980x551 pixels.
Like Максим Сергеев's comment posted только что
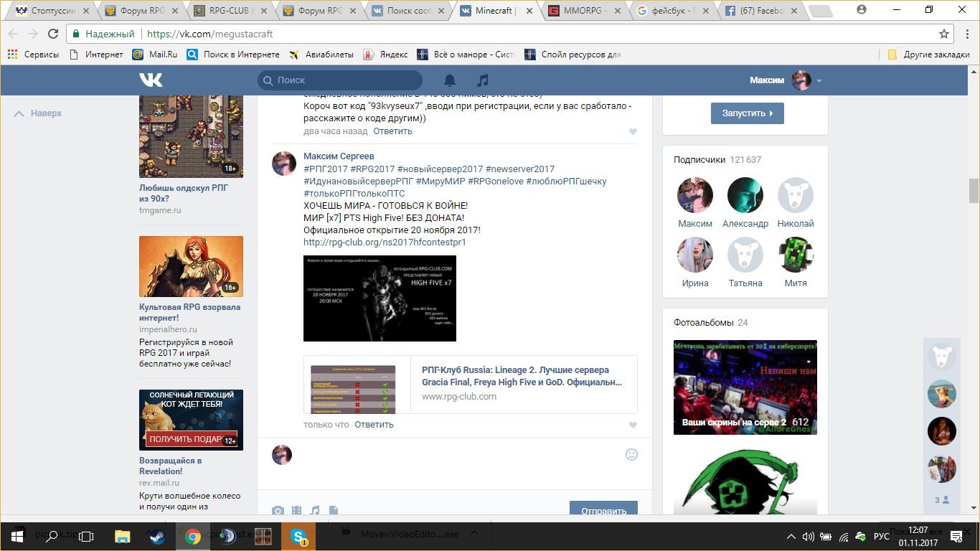coord(633,425)
